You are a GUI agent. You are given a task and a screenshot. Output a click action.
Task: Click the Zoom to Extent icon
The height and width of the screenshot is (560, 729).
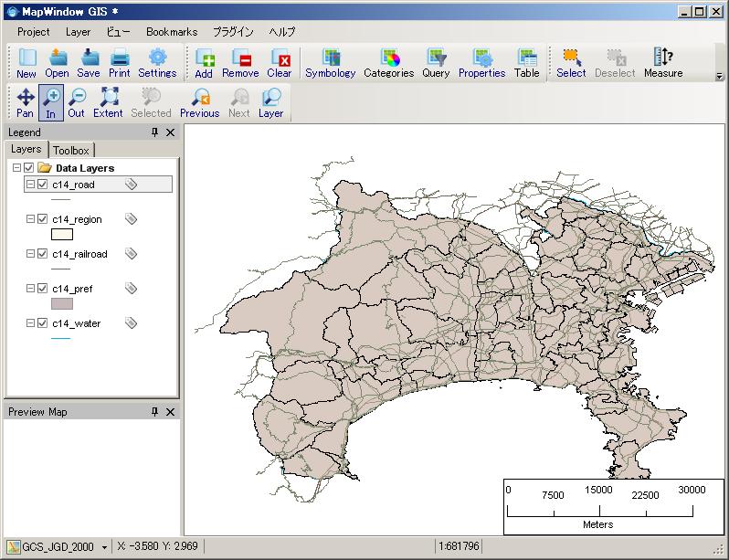coord(108,102)
